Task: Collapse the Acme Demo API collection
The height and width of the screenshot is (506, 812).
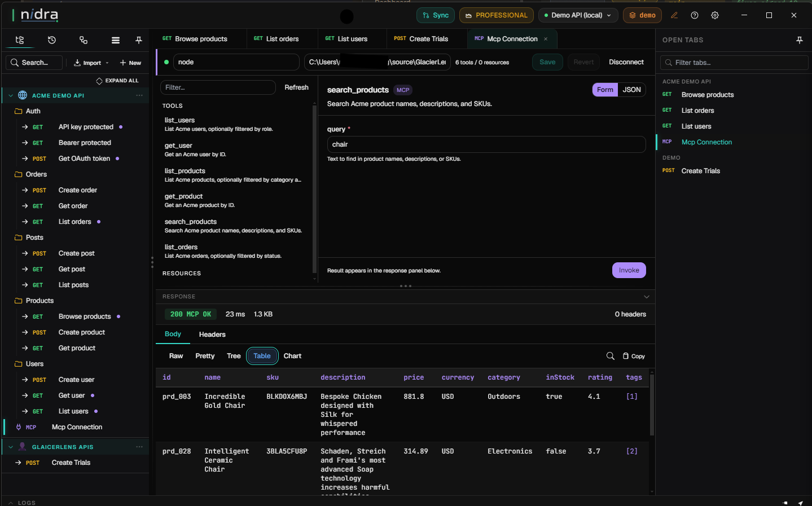Action: click(11, 95)
